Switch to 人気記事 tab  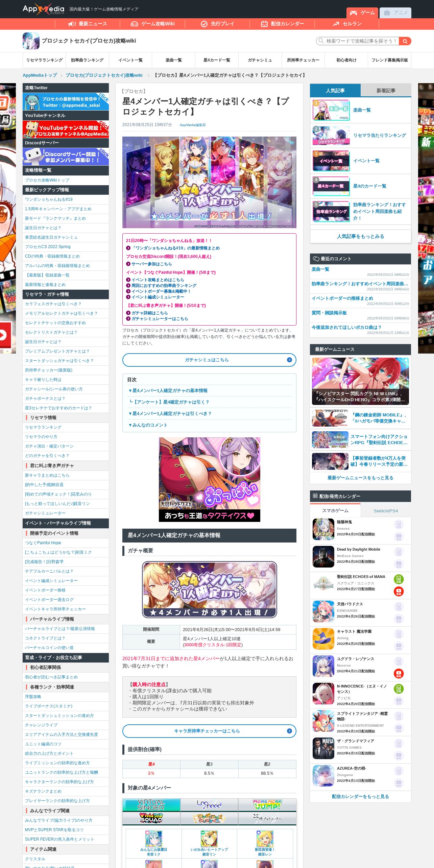[x=335, y=91]
